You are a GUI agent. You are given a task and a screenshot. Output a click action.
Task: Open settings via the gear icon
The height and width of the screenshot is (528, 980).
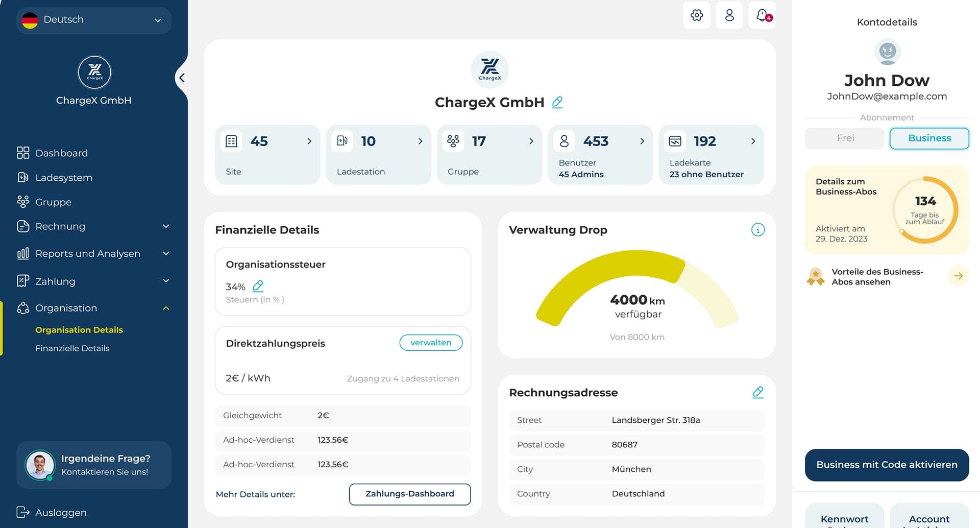696,15
